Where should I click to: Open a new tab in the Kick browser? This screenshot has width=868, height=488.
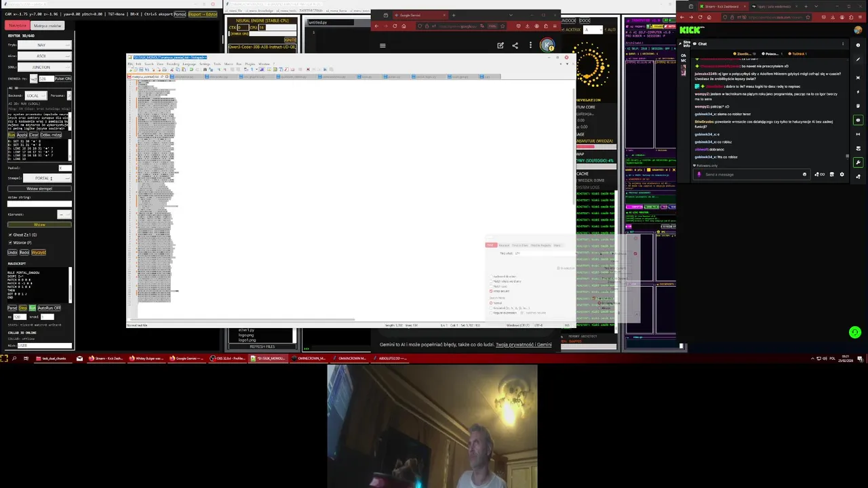coord(806,7)
